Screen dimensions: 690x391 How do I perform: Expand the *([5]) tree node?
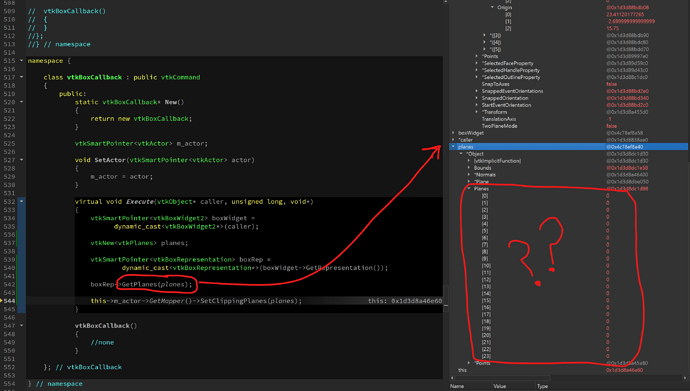tap(484, 49)
